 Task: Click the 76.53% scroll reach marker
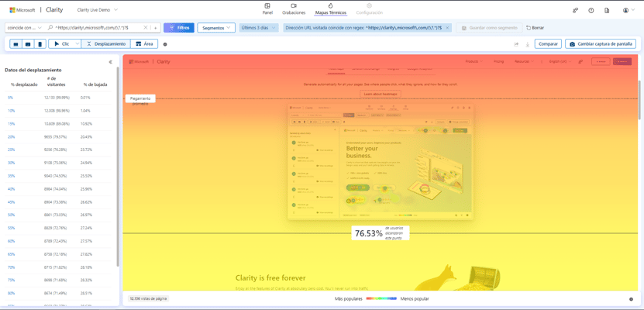(x=381, y=233)
